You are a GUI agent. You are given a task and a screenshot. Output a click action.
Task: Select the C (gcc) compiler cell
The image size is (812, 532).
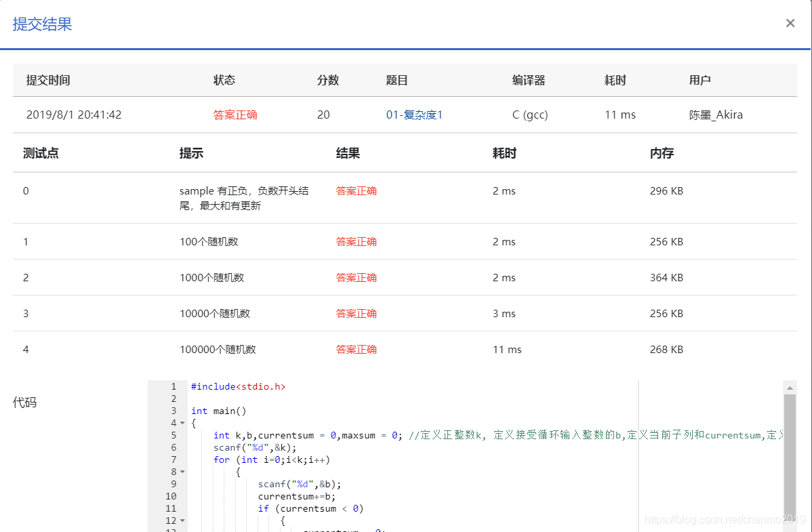point(530,115)
